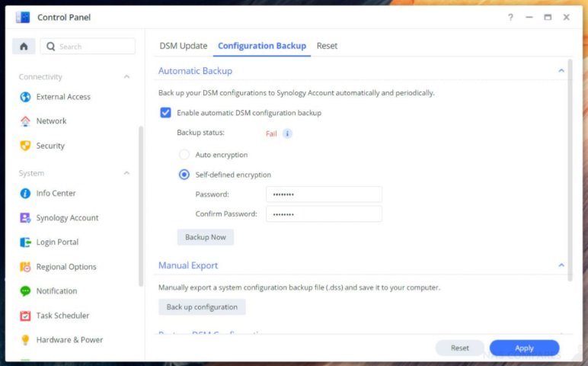The height and width of the screenshot is (366, 588).
Task: Click the Security sidebar label
Action: coord(50,146)
